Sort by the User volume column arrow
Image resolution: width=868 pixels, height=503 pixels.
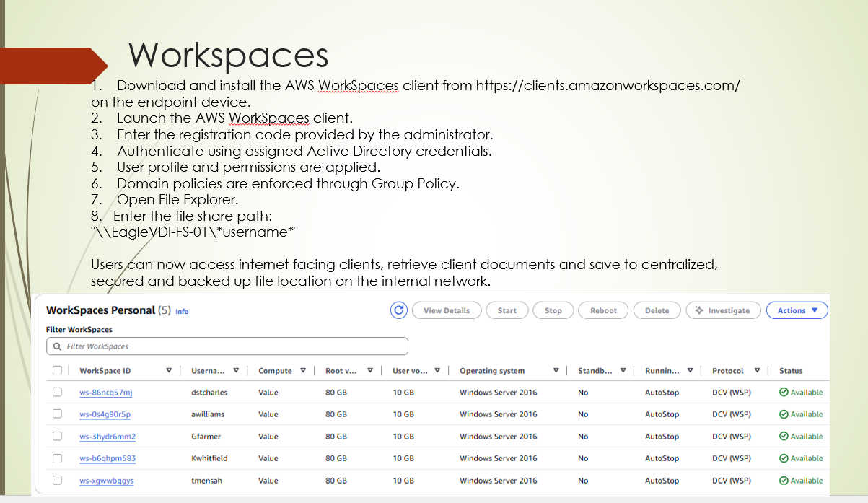click(x=437, y=371)
